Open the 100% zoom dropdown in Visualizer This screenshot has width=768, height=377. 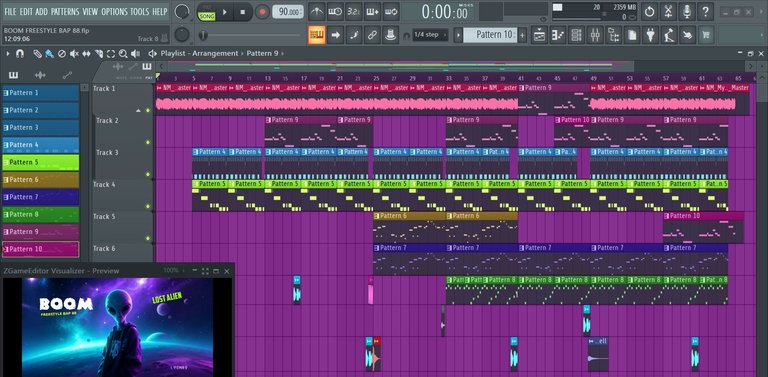[173, 270]
